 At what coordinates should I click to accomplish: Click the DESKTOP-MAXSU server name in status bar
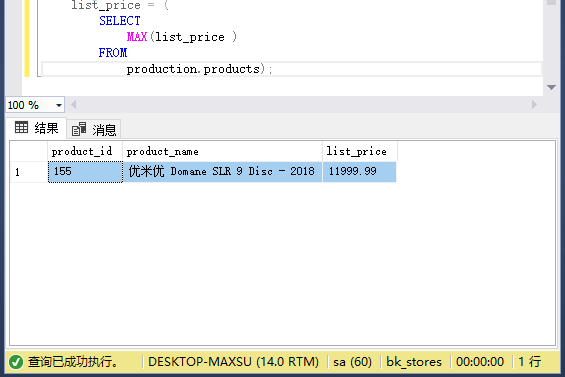[x=233, y=362]
